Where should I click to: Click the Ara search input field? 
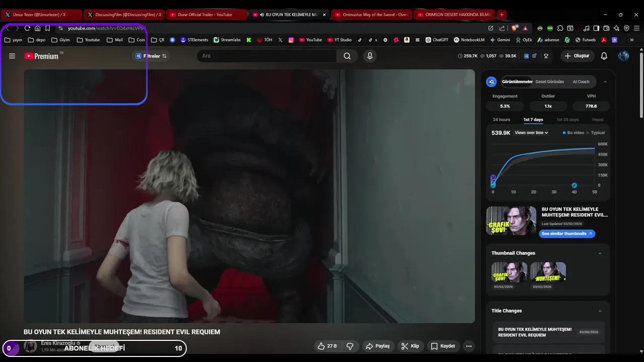[267, 56]
